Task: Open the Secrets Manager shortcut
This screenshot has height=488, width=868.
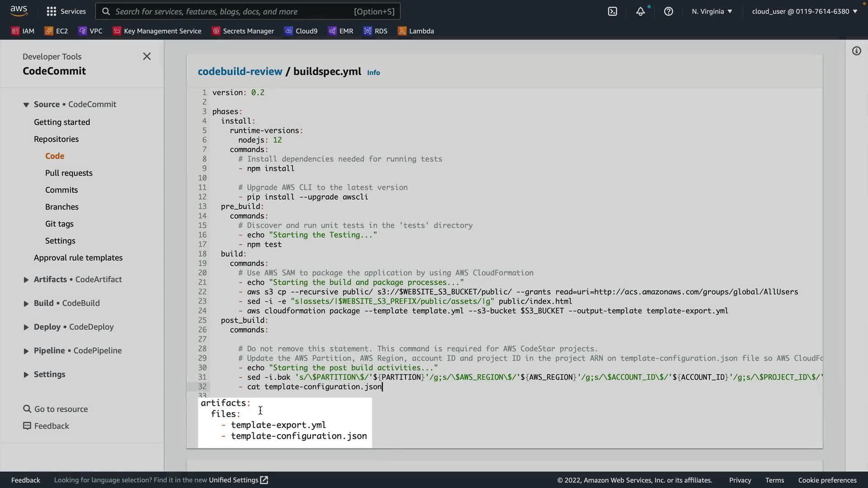Action: click(243, 31)
